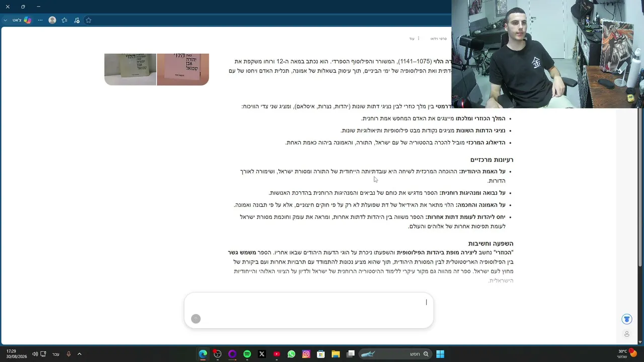Open the X app from the taskbar

262,354
